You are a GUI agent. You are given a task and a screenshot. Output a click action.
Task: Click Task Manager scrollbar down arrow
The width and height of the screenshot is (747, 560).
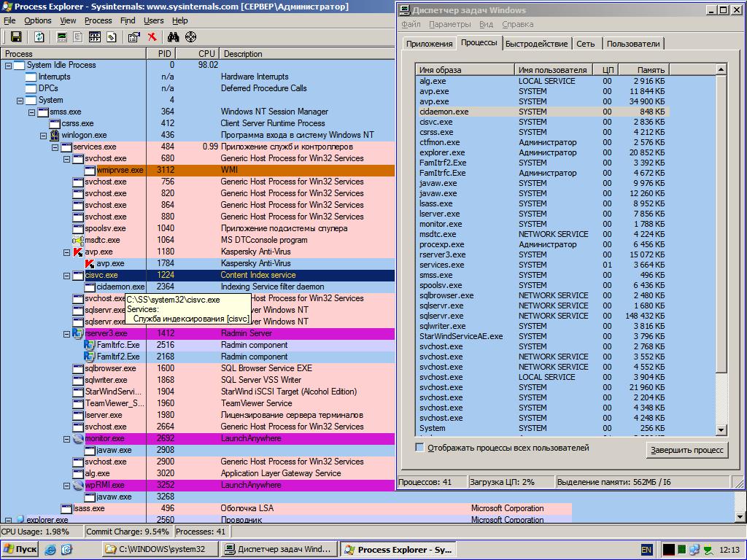pyautogui.click(x=721, y=430)
